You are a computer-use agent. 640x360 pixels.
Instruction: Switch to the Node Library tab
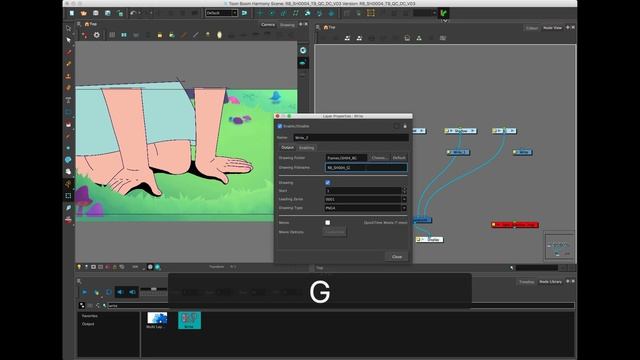point(550,282)
